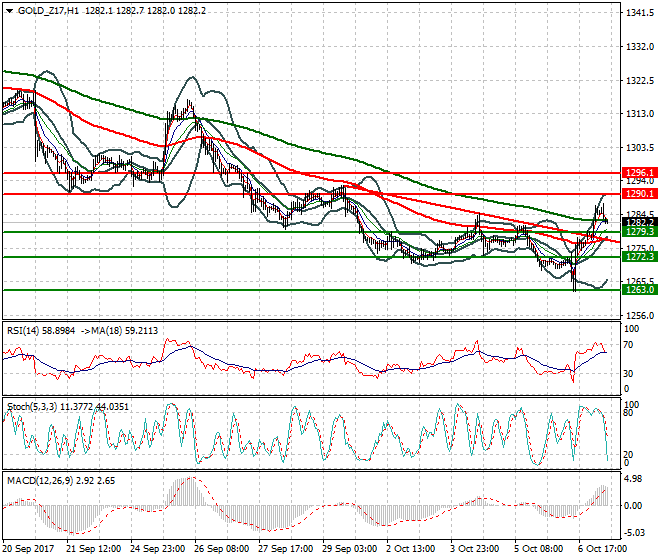Click the 27 Sep 17:00 time label

tap(285, 549)
